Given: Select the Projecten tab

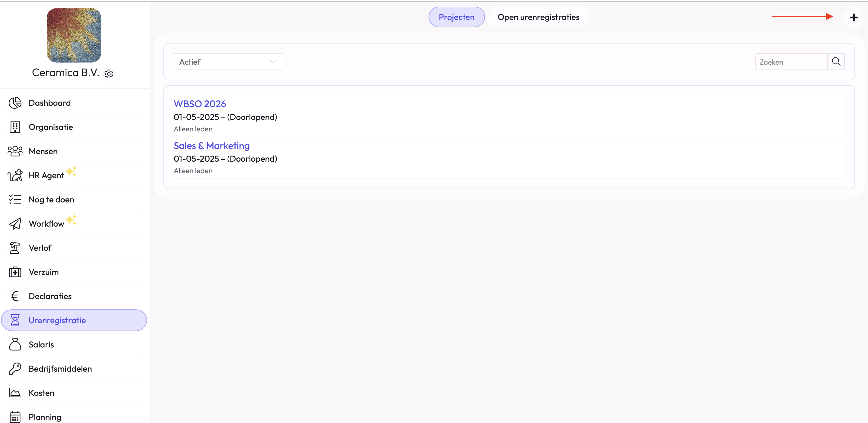Looking at the screenshot, I should tap(456, 17).
